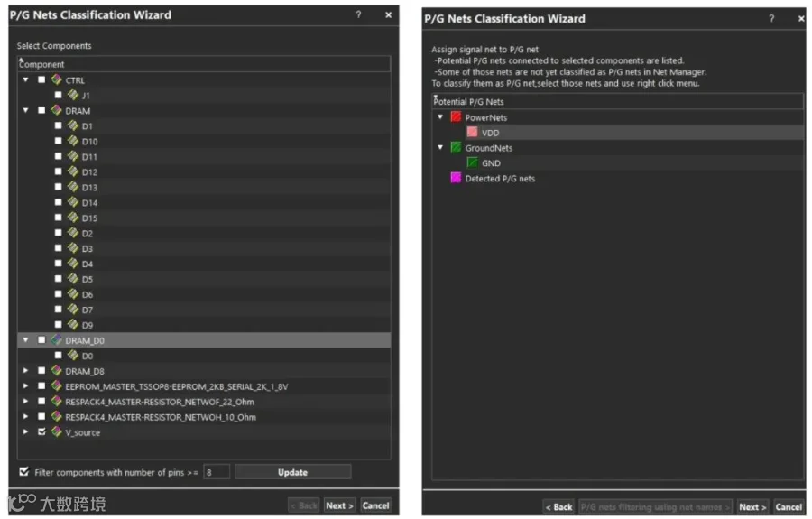Viewport: 812px width, 519px height.
Task: Click the Update button
Action: (292, 472)
